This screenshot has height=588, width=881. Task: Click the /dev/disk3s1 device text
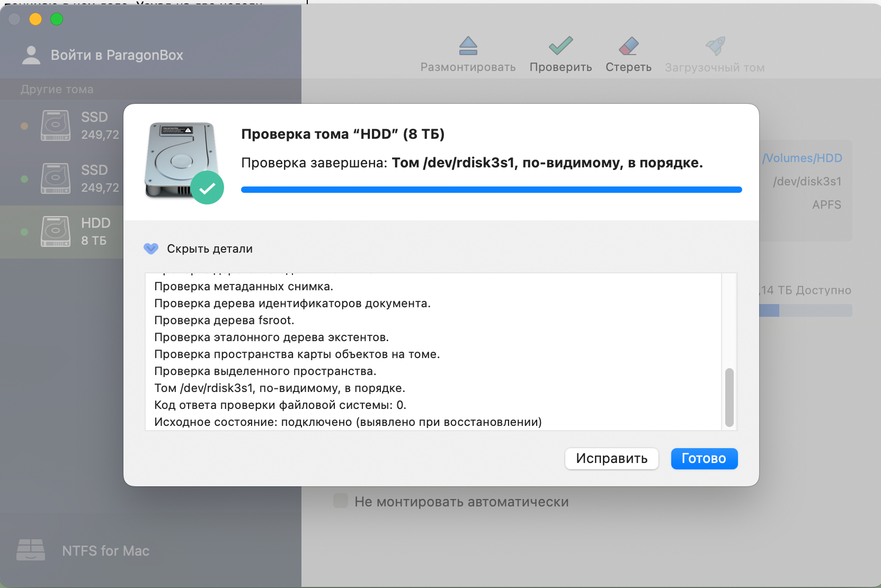tap(807, 182)
